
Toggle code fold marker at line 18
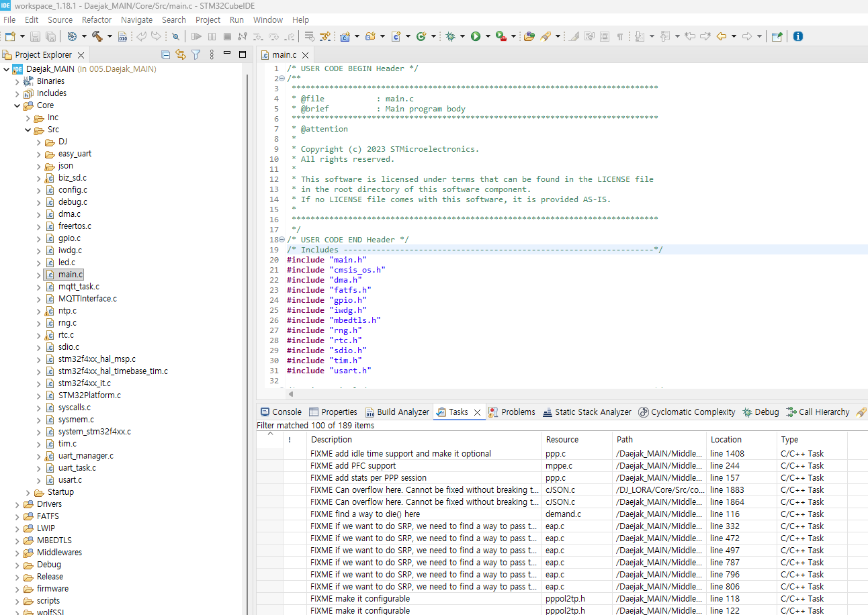click(281, 240)
